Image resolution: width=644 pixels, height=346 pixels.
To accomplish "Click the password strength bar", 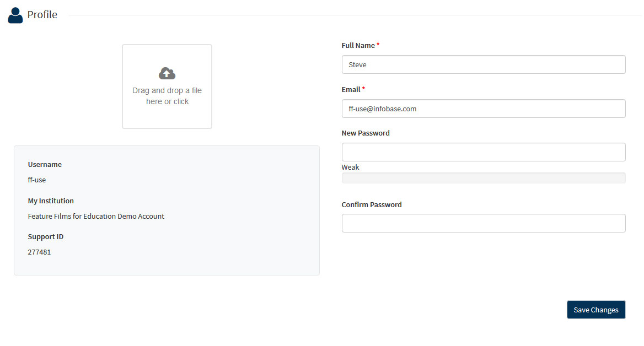I will pyautogui.click(x=484, y=178).
